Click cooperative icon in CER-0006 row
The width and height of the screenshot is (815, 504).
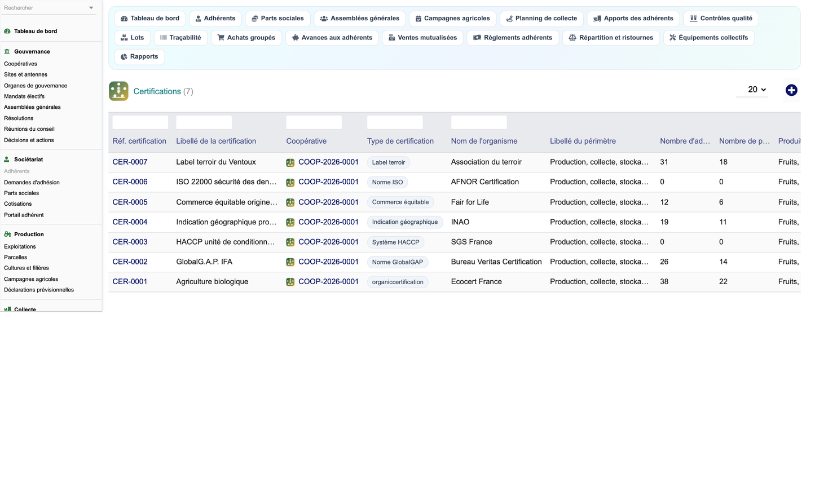click(x=290, y=182)
